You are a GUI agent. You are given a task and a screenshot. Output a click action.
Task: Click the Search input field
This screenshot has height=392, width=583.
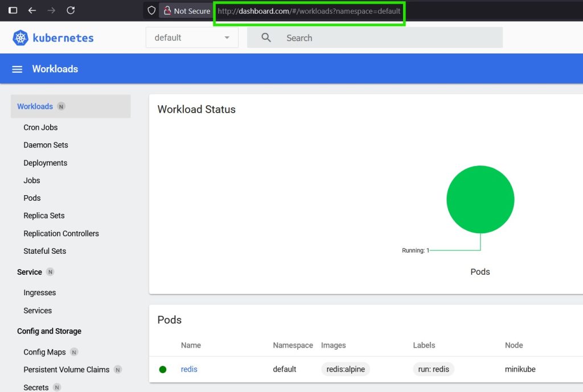[x=375, y=38]
